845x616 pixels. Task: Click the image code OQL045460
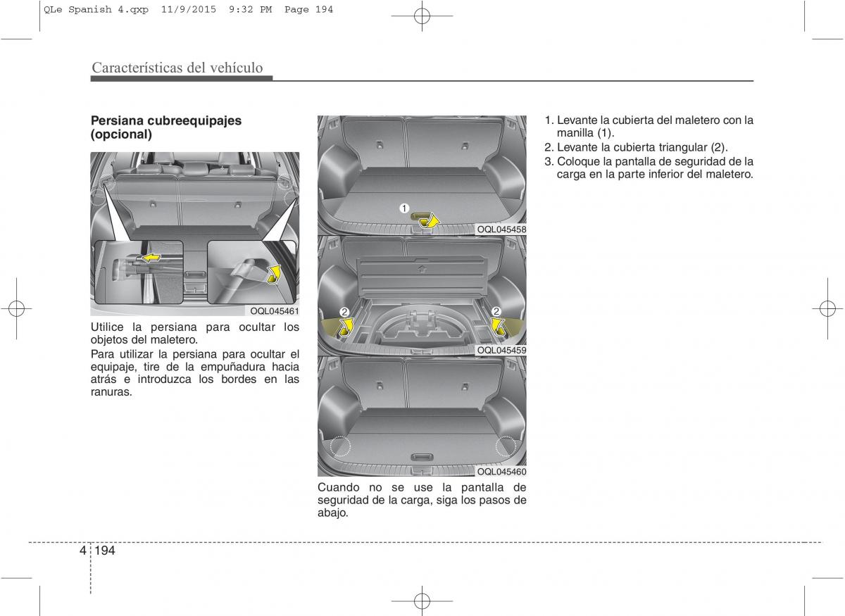click(501, 472)
